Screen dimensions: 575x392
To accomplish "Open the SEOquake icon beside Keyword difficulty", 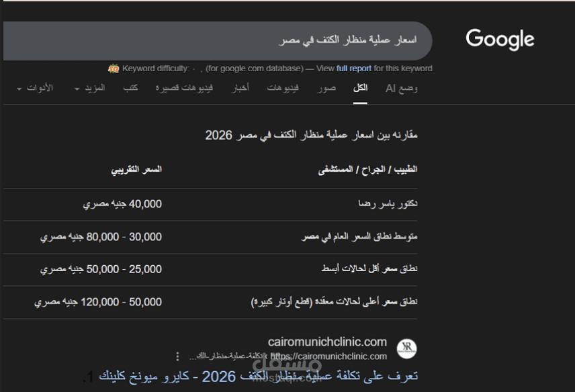I will coord(114,68).
